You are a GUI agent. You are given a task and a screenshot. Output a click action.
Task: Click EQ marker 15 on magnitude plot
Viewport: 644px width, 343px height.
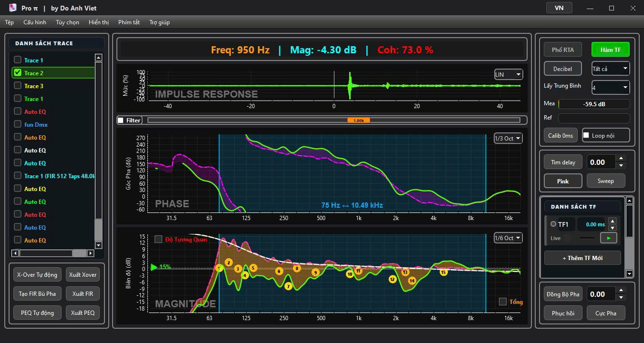443,272
